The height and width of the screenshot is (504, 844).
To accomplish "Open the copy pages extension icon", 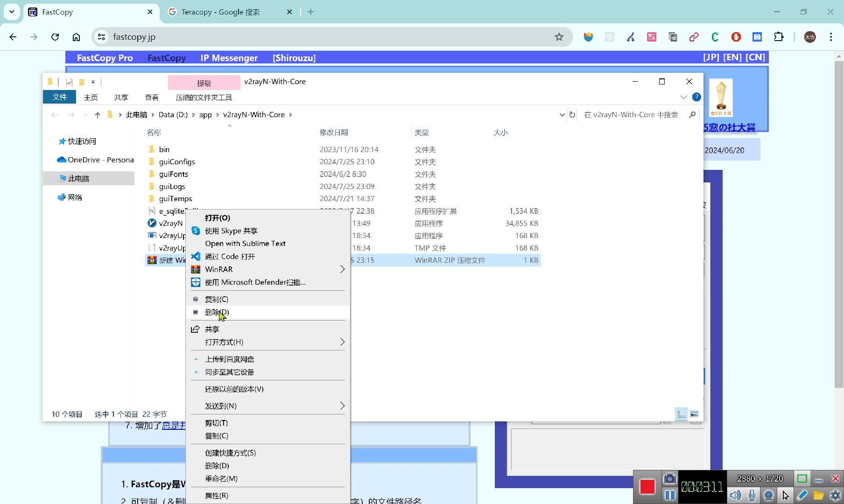I will (x=673, y=37).
